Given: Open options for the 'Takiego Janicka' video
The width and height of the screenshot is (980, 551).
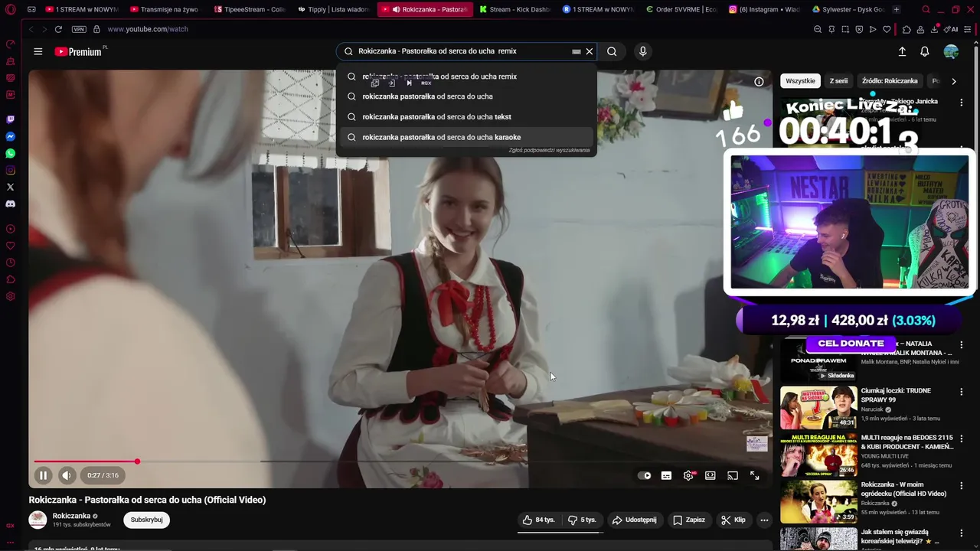Looking at the screenshot, I should 962,103.
